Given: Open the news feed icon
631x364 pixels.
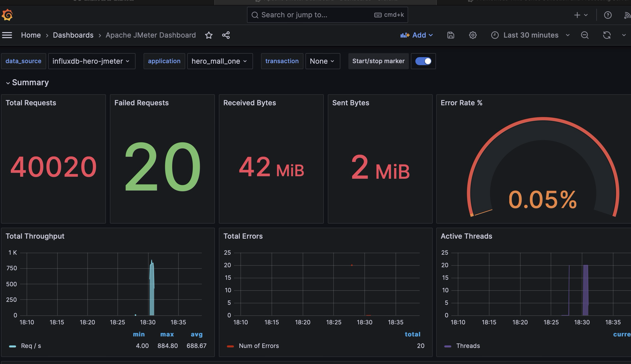Looking at the screenshot, I should 627,15.
